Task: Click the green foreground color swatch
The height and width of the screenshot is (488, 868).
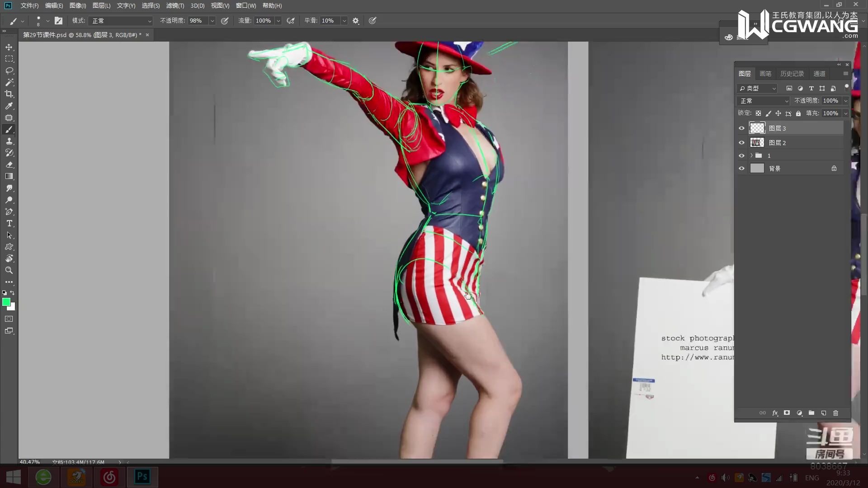Action: [x=6, y=302]
